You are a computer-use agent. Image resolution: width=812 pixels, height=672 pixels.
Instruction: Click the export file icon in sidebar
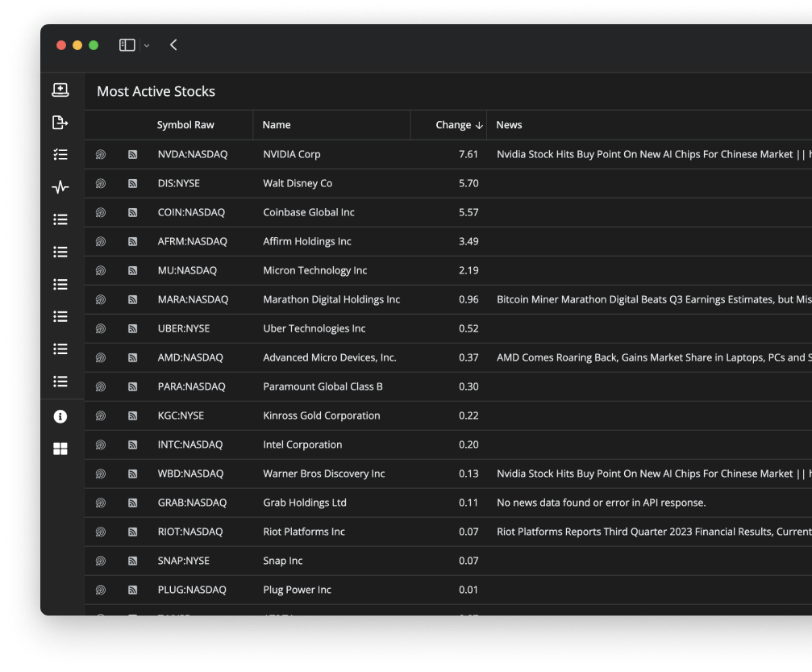(x=60, y=123)
